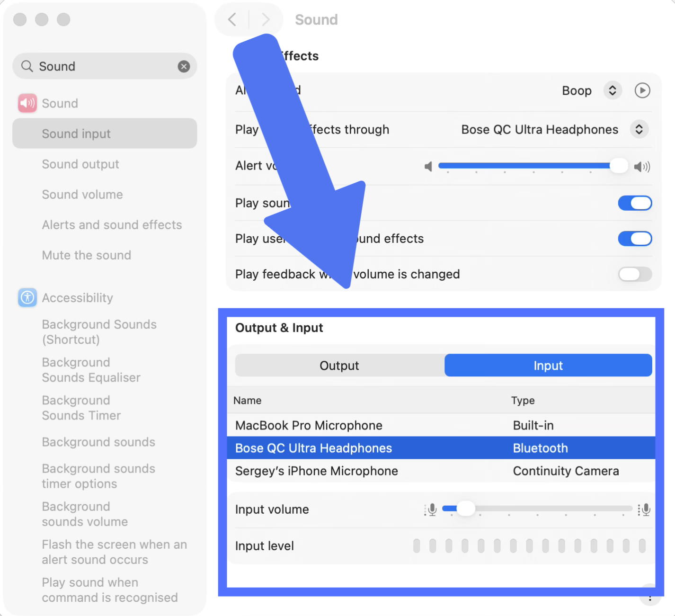The height and width of the screenshot is (616, 675).
Task: Click large microphone icon by Input volume
Action: pyautogui.click(x=644, y=509)
